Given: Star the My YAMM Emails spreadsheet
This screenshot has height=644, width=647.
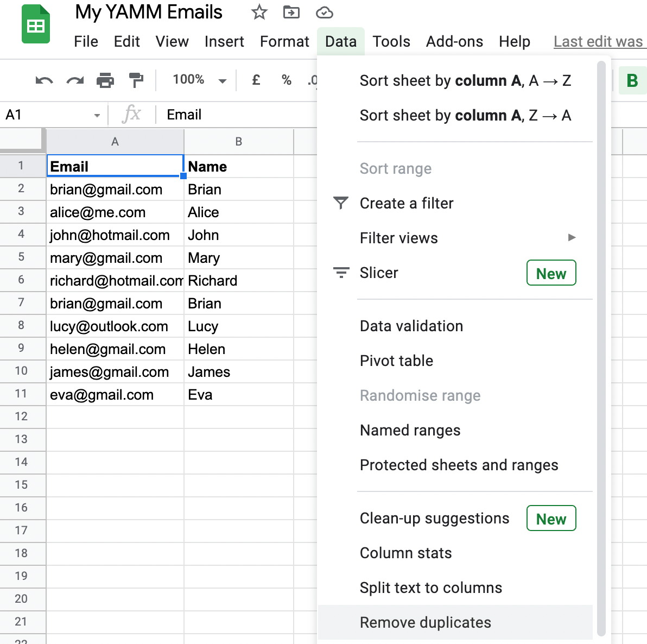Looking at the screenshot, I should (x=259, y=12).
